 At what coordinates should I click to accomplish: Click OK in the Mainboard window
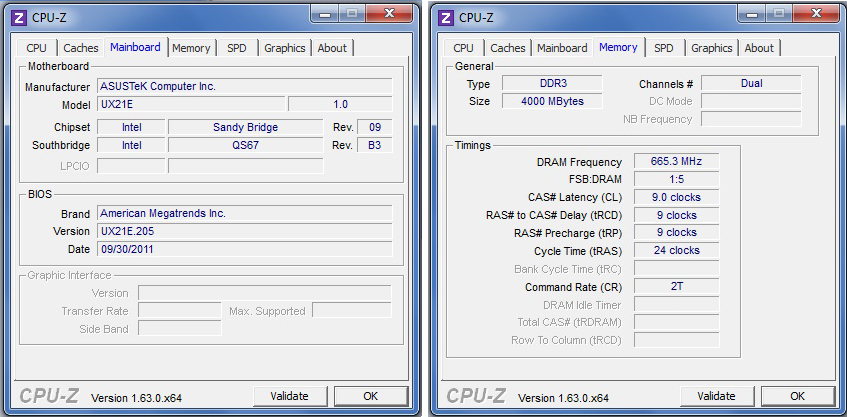371,396
